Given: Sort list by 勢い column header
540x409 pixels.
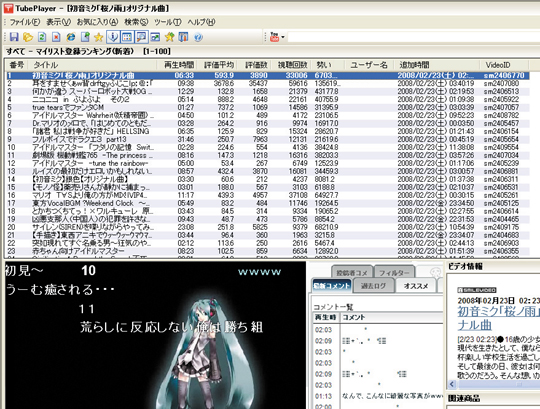Looking at the screenshot, I should pos(328,65).
